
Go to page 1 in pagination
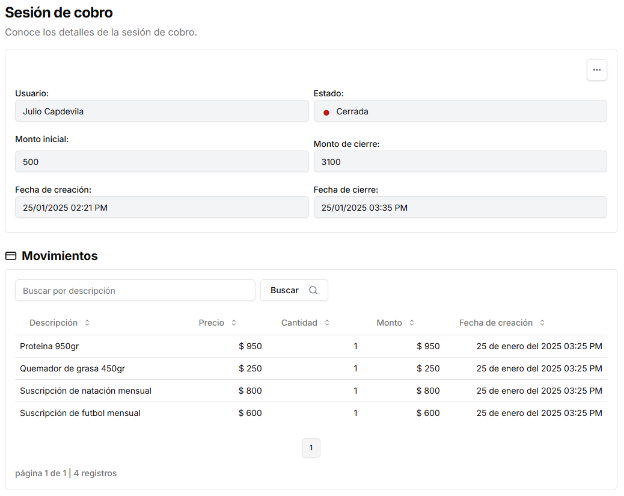click(x=311, y=448)
